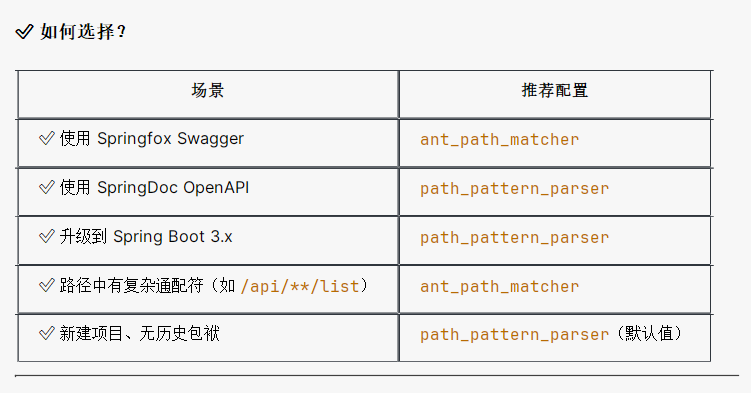Select the 如何选择？ heading text

(83, 32)
